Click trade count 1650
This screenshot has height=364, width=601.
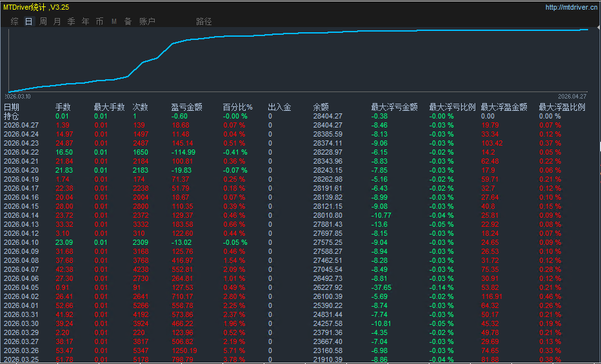pos(141,152)
